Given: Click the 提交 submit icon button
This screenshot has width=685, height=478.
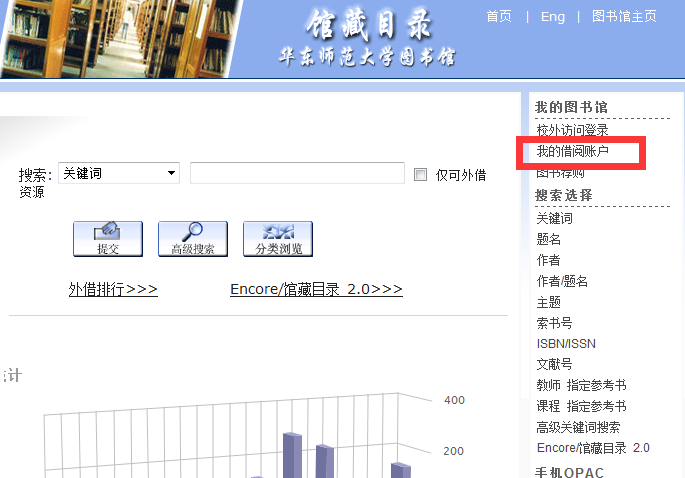Looking at the screenshot, I should click(x=107, y=239).
